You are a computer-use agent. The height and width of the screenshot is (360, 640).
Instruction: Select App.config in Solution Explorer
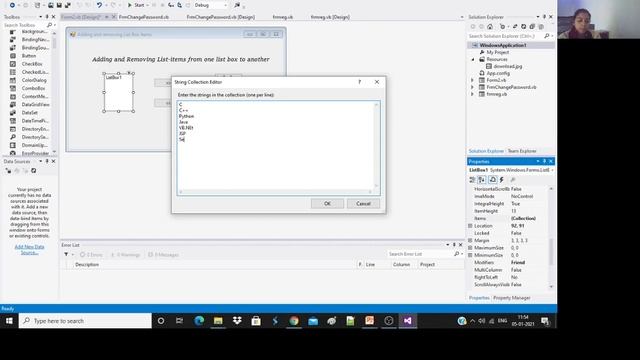click(498, 73)
